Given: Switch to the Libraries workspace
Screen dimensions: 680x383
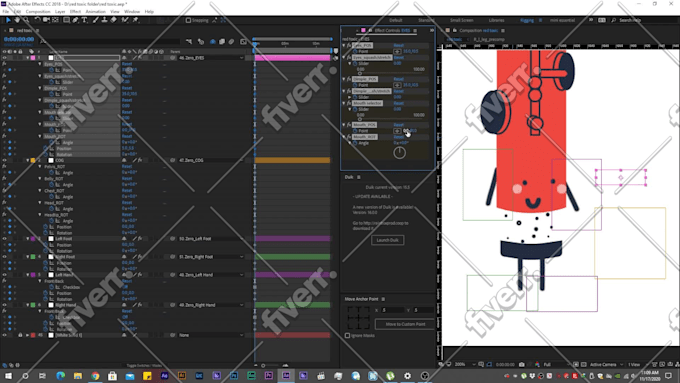Looking at the screenshot, I should [x=497, y=20].
